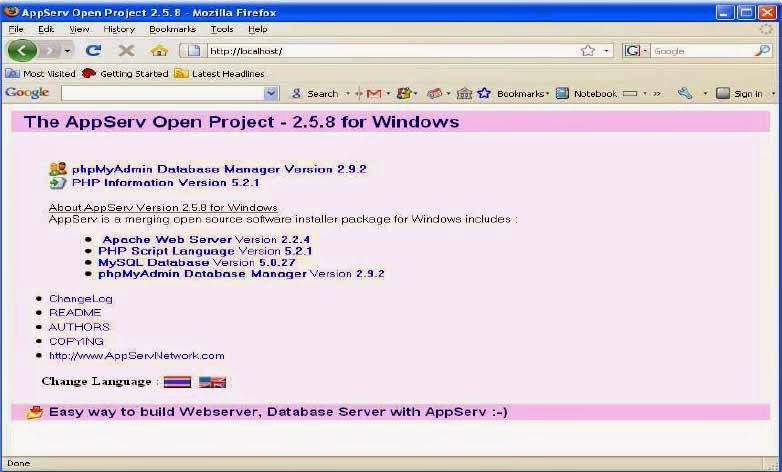
Task: Click the page identity icon beside URL
Action: [194, 50]
